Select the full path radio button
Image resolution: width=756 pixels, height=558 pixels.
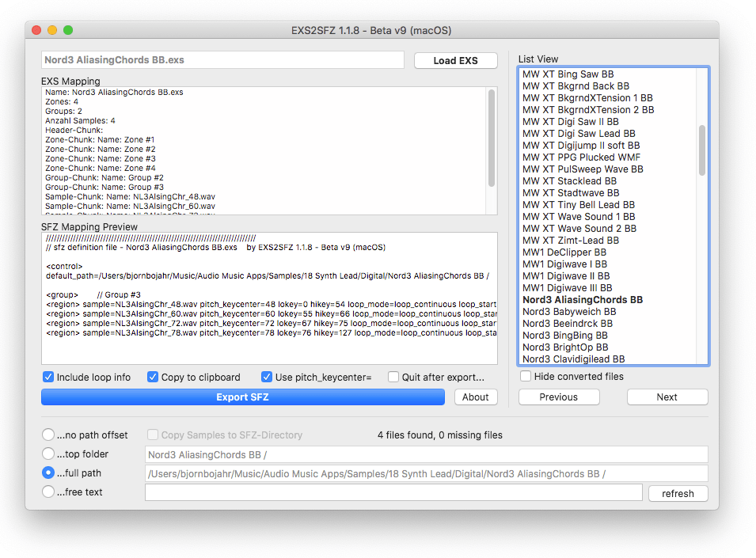point(48,473)
